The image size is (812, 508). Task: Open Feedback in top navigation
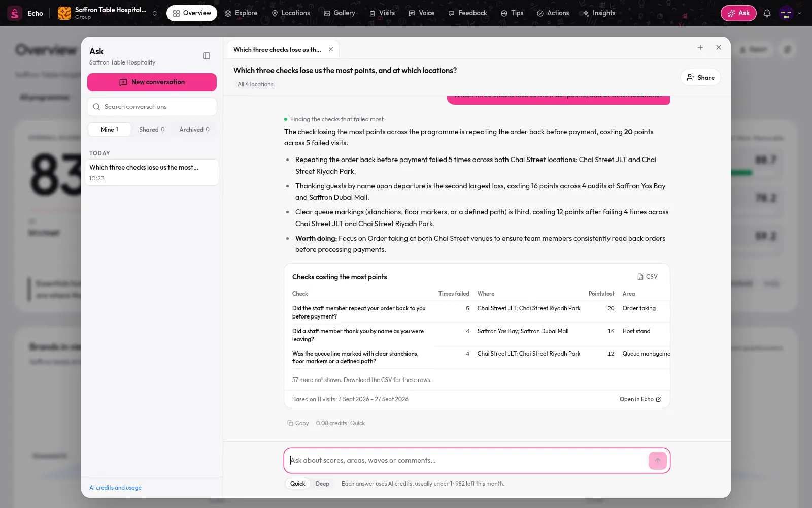(x=467, y=13)
